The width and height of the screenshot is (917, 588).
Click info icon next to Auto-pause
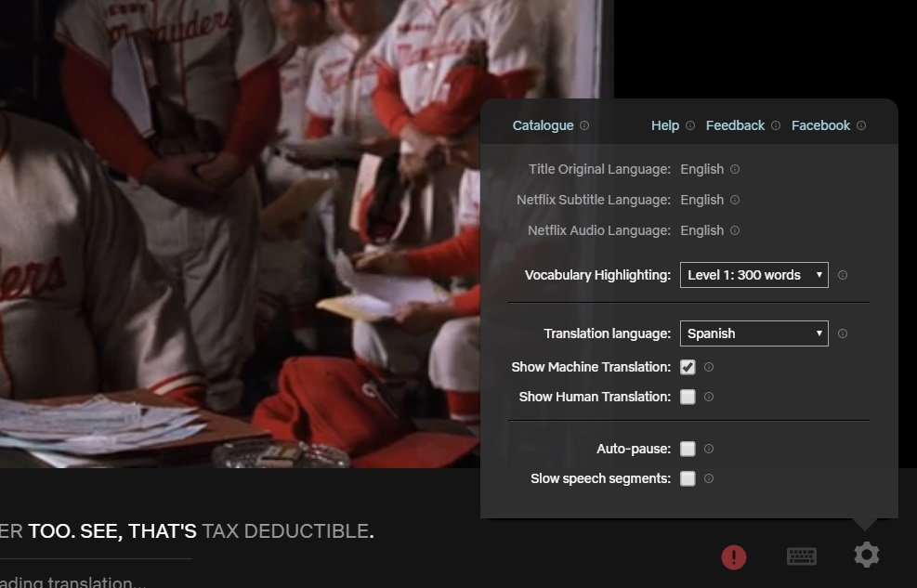click(709, 450)
